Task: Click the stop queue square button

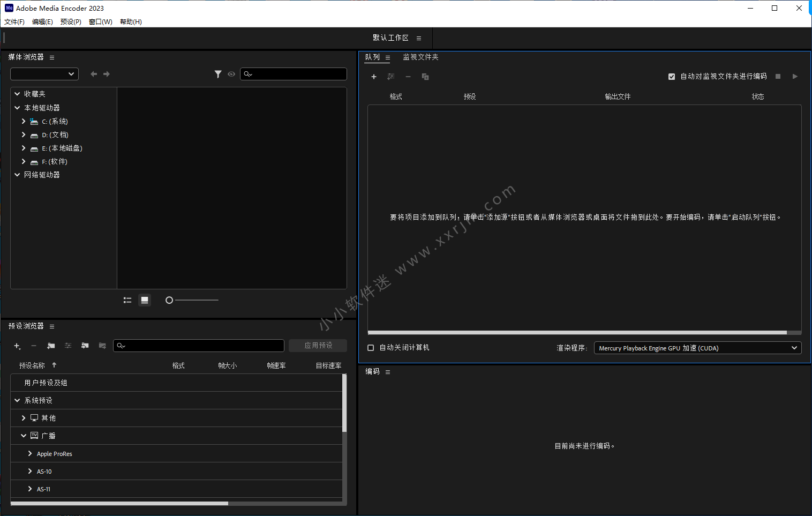Action: [x=778, y=77]
